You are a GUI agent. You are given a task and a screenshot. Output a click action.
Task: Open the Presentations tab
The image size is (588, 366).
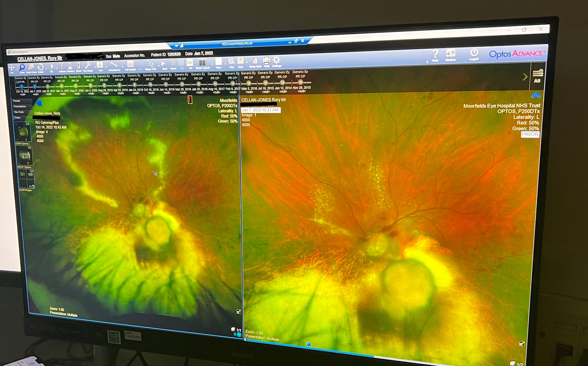(22, 106)
